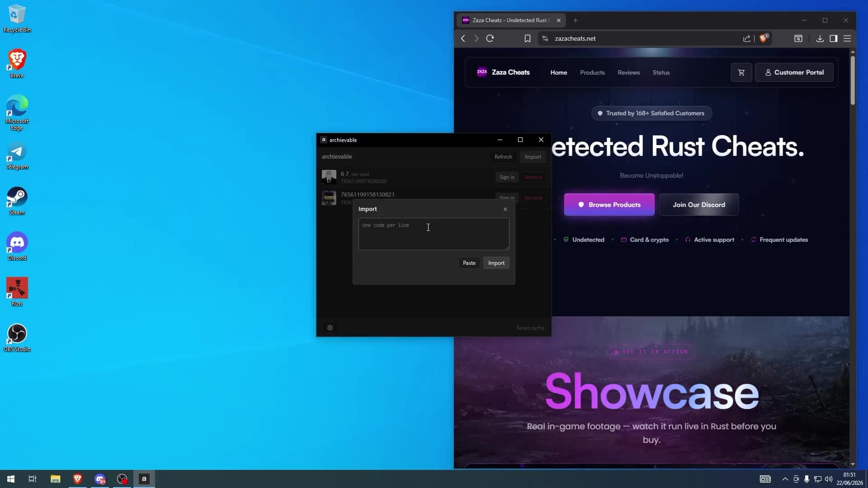Select the Microsoft Edge desktop shortcut
Viewport: 868px width, 488px height.
(x=17, y=113)
